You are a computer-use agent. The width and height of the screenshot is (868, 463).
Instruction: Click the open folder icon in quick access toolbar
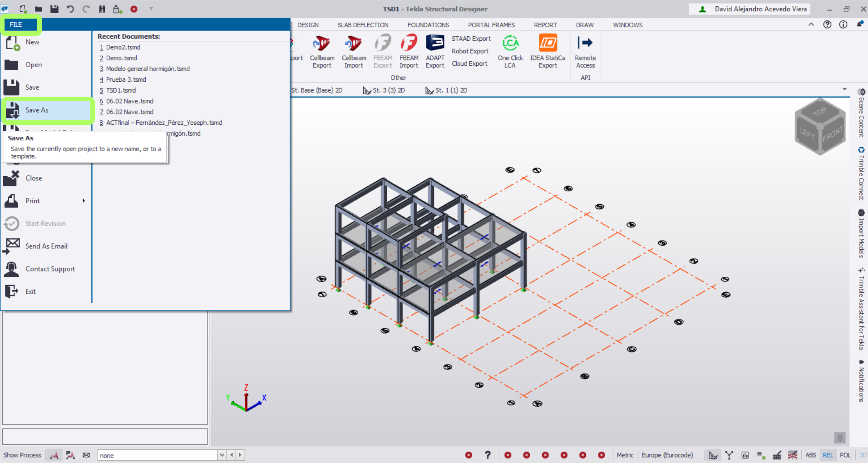click(x=39, y=9)
